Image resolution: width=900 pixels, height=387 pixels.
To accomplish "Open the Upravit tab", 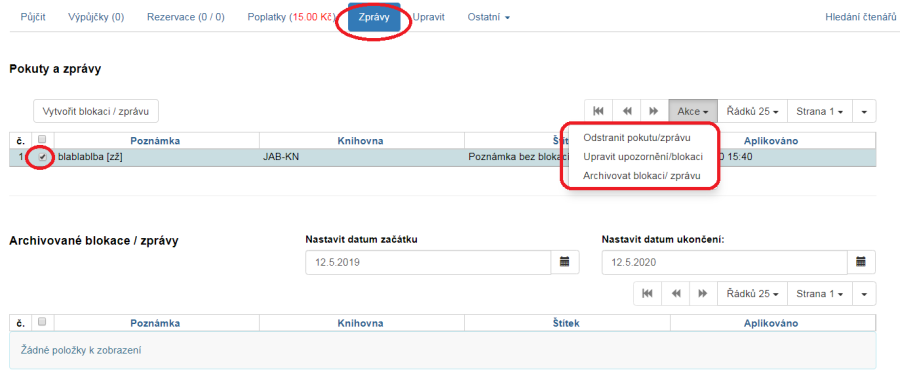I will point(428,17).
